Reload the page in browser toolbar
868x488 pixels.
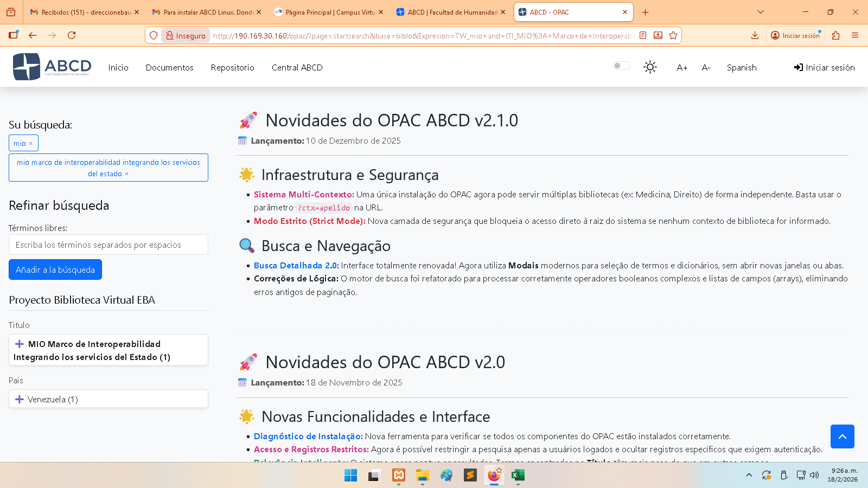coord(72,35)
